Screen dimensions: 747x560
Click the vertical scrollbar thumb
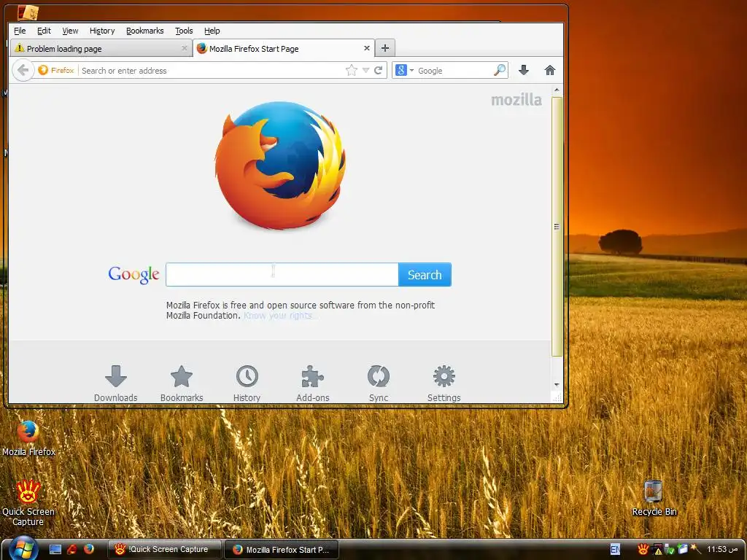click(557, 227)
